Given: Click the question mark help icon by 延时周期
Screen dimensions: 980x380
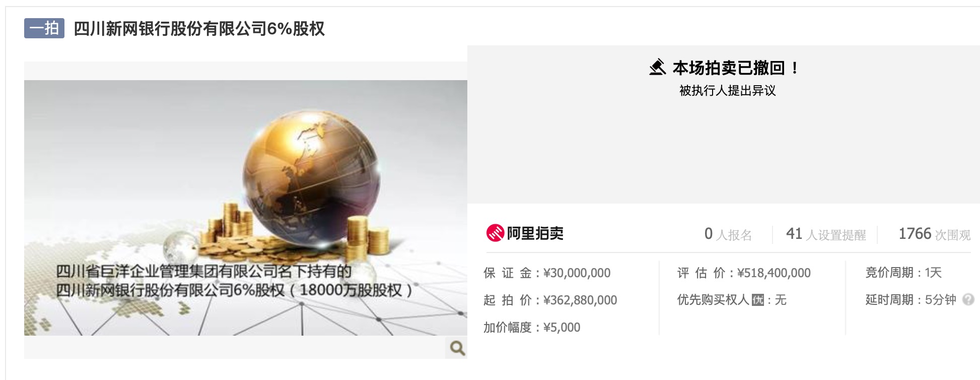Looking at the screenshot, I should 968,300.
